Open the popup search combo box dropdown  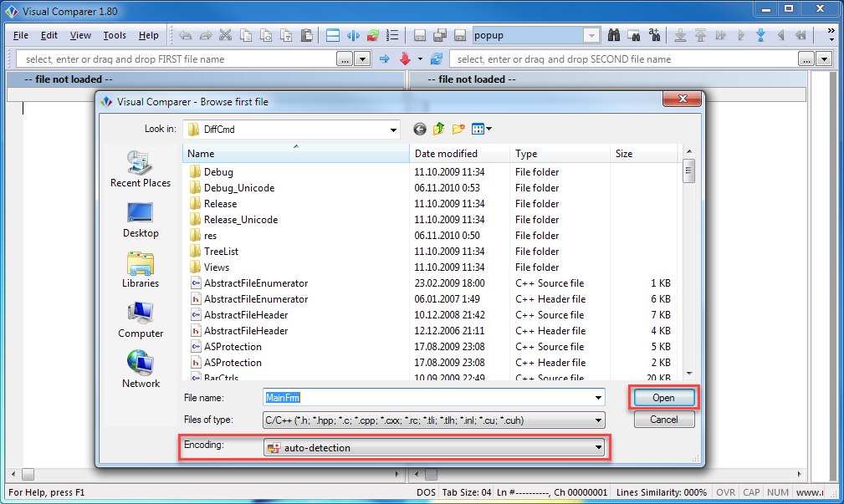coord(591,36)
